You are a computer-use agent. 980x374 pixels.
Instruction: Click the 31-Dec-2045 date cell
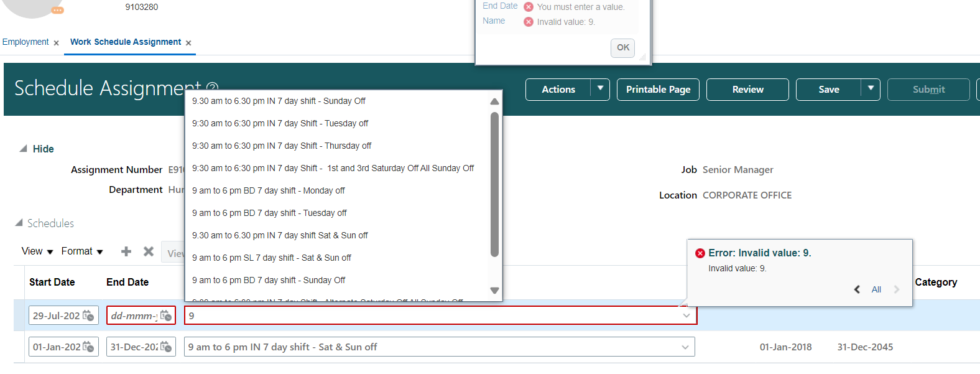coord(865,347)
